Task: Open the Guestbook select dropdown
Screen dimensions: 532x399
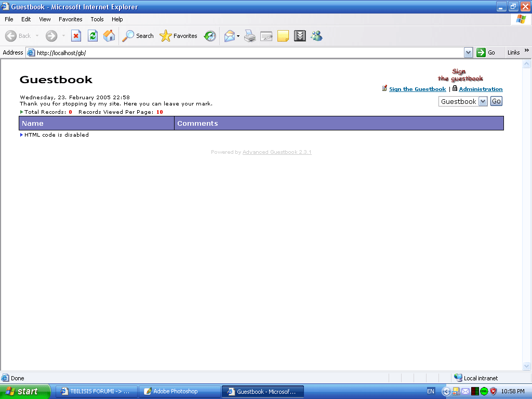Action: click(463, 101)
